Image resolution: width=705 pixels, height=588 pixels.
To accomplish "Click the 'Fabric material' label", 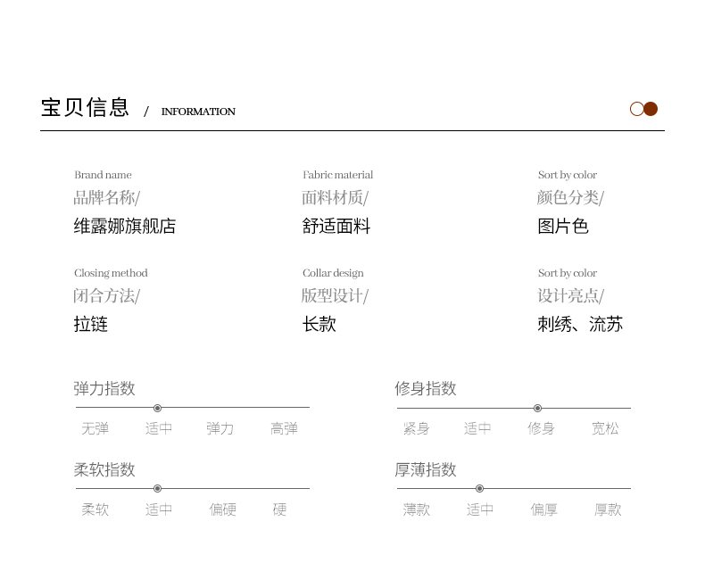I will pyautogui.click(x=337, y=174).
